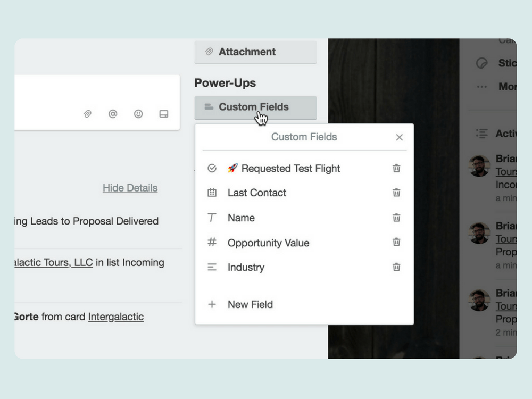Image resolution: width=532 pixels, height=399 pixels.
Task: Click trash icon beside Last Contact
Action: click(396, 193)
